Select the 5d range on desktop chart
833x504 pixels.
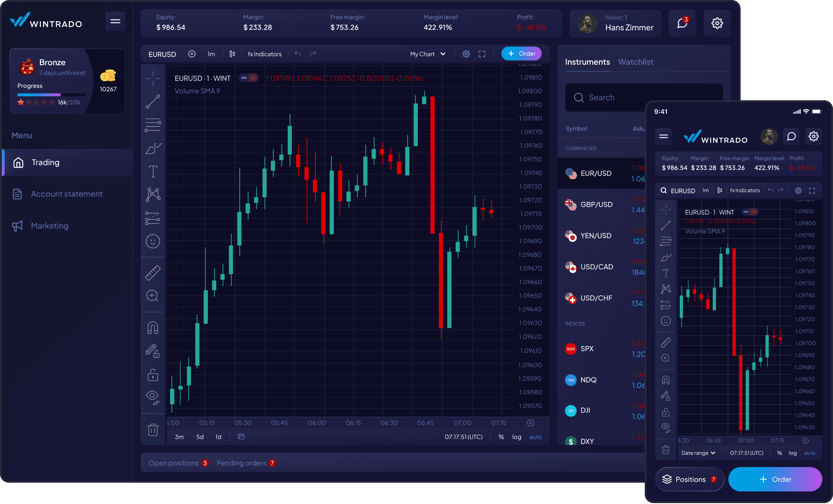[200, 437]
